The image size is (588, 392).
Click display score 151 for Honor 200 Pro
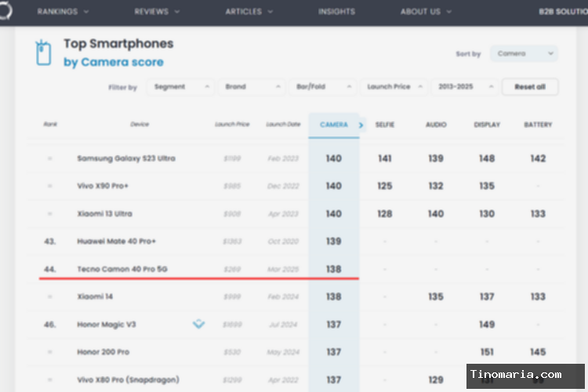click(487, 352)
